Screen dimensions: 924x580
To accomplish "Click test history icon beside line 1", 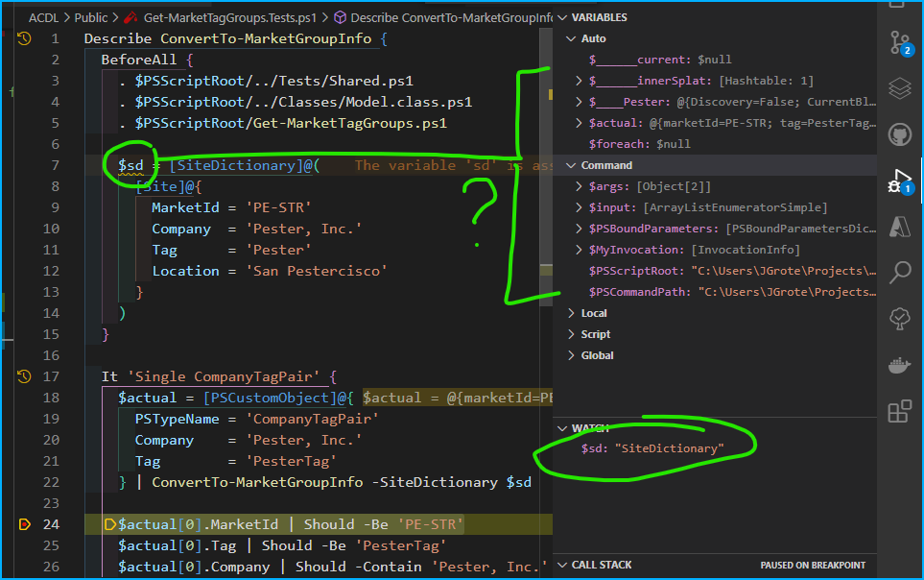I will pyautogui.click(x=24, y=39).
